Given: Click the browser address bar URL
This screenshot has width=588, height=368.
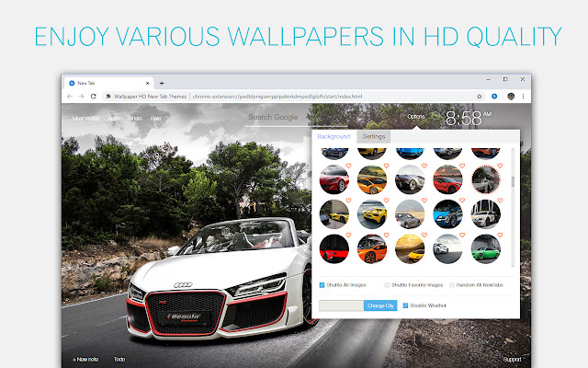Looking at the screenshot, I should click(277, 97).
